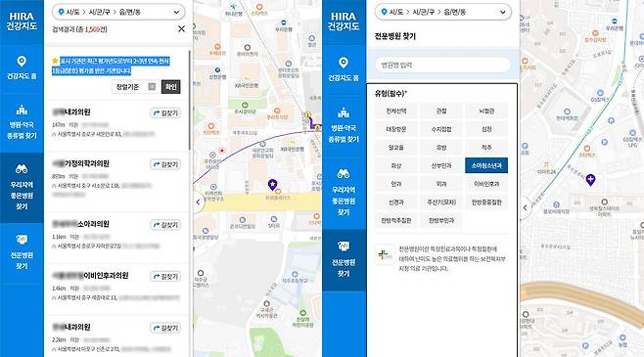Toggle the 외과 specialty option

click(441, 184)
